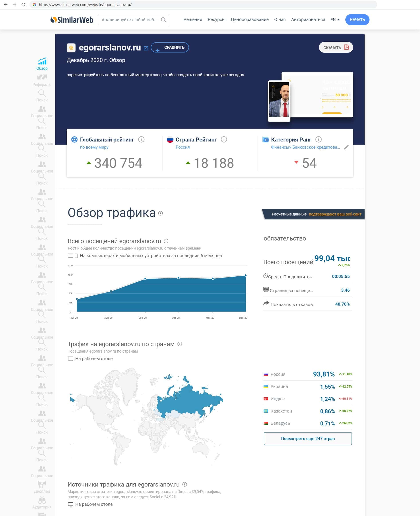Viewport: 420px width, 516px height.
Task: Select the Oct '20 data point on chart
Action: tap(179, 278)
